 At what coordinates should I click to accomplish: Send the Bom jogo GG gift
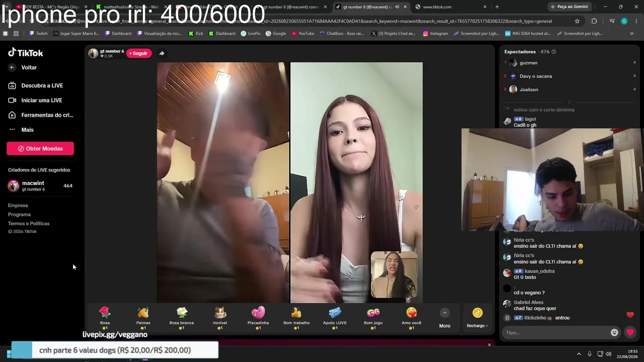pyautogui.click(x=373, y=318)
